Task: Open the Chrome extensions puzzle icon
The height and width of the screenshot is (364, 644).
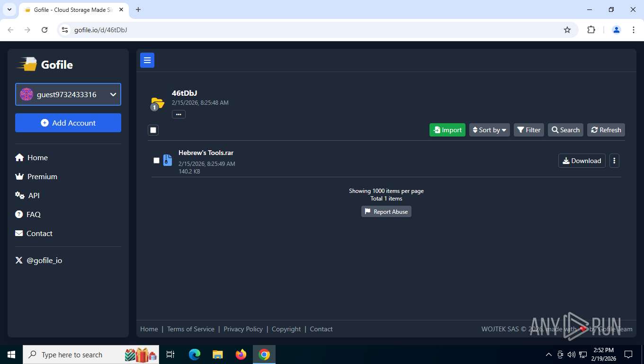Action: point(591,30)
